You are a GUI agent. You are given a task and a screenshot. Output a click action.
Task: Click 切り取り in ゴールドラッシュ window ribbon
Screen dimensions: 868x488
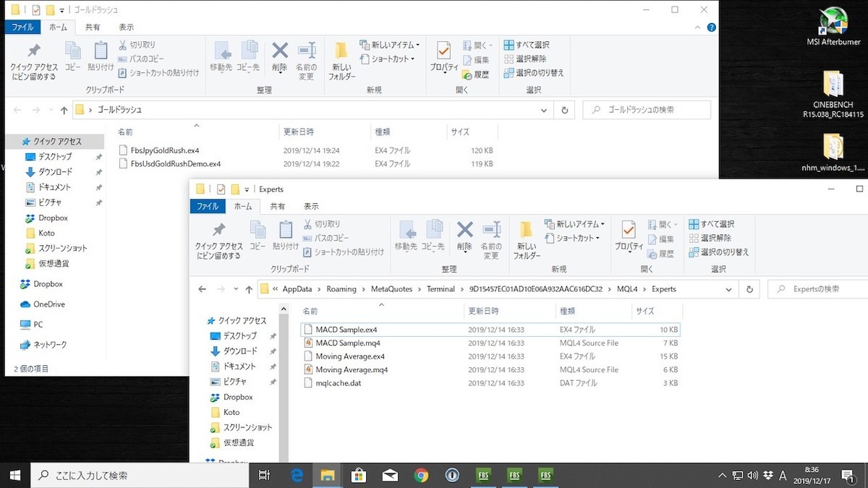click(137, 45)
